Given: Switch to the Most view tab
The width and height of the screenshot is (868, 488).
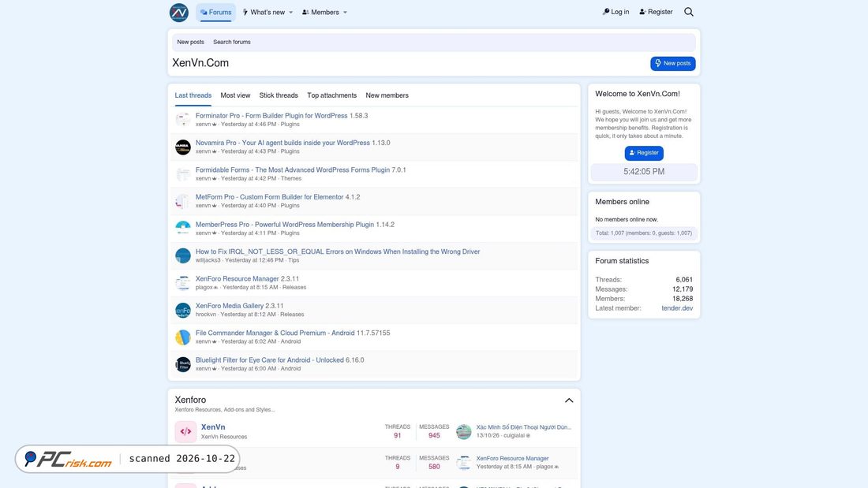Looking at the screenshot, I should [235, 95].
